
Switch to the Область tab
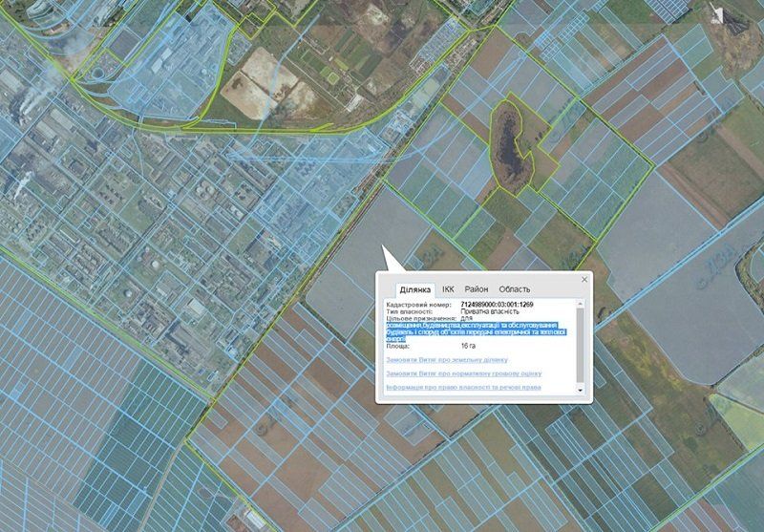(x=515, y=289)
